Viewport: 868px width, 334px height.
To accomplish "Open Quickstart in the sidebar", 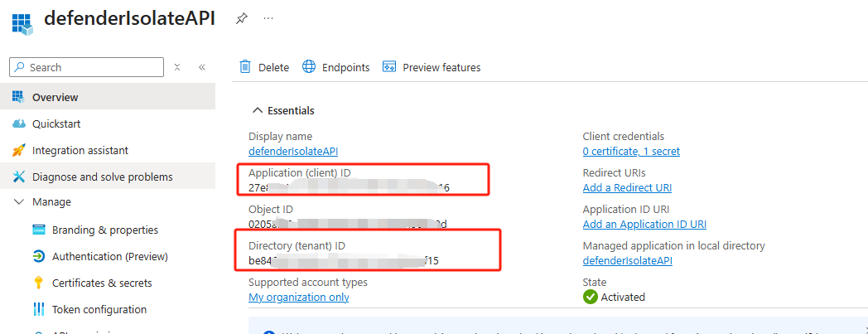I will (x=108, y=123).
